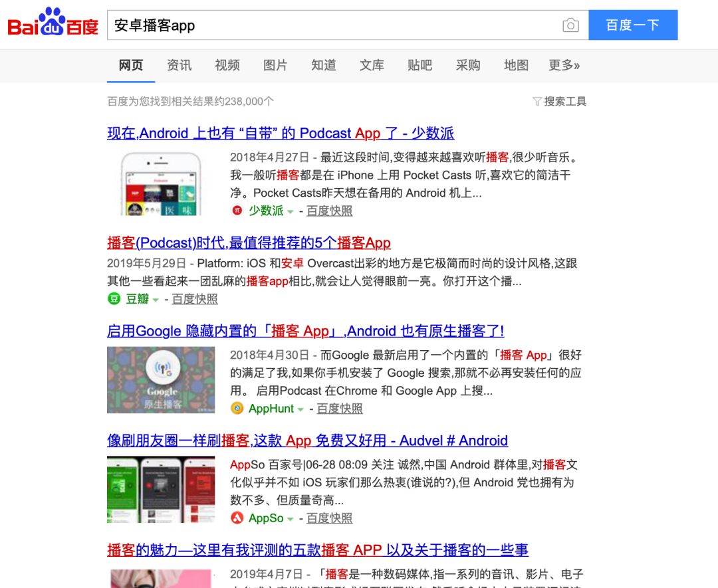Click the Baidu logo

pos(53,23)
